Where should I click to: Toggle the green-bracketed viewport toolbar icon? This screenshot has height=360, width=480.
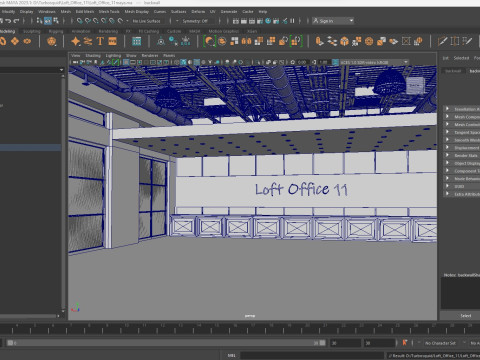[115, 62]
